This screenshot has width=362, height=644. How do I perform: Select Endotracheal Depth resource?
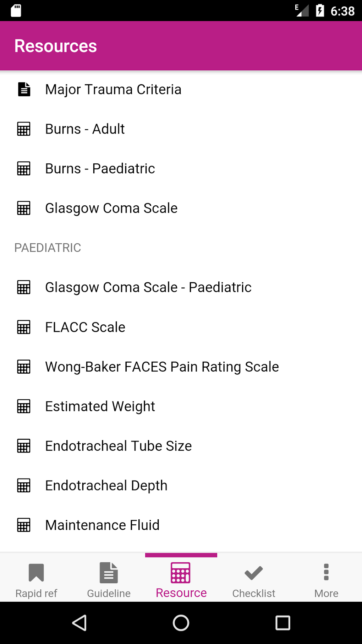tap(106, 486)
